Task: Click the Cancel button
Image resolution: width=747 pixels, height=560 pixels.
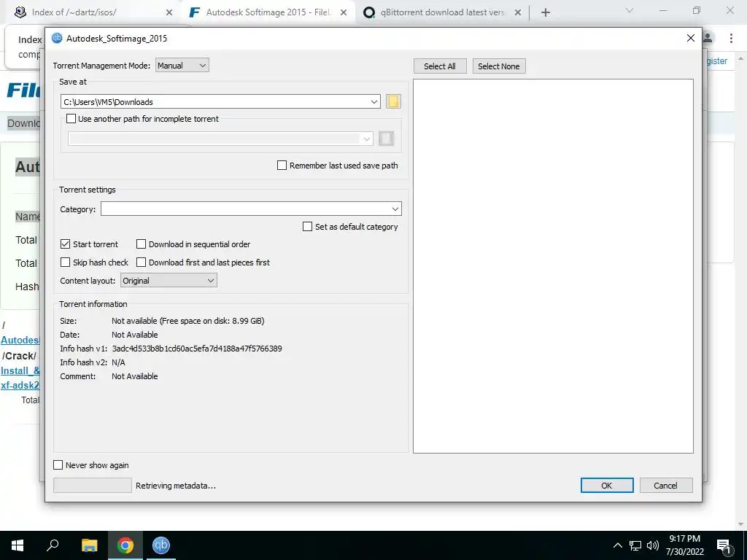Action: point(665,485)
